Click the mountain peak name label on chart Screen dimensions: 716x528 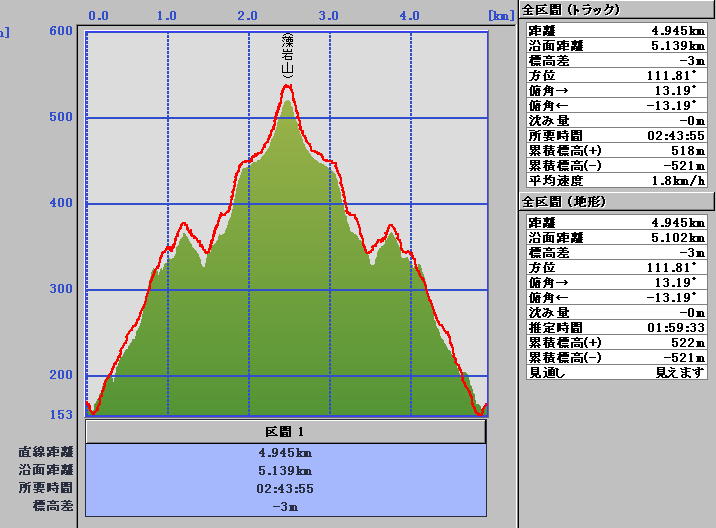287,56
